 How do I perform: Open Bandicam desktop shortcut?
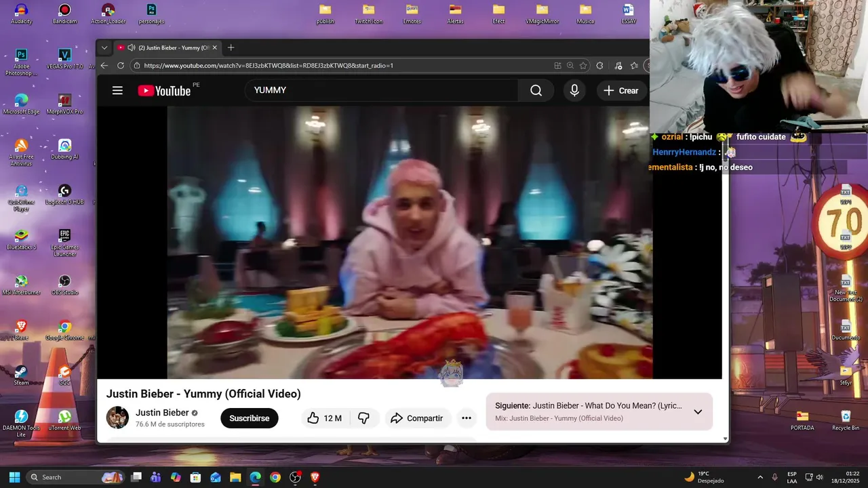64,14
